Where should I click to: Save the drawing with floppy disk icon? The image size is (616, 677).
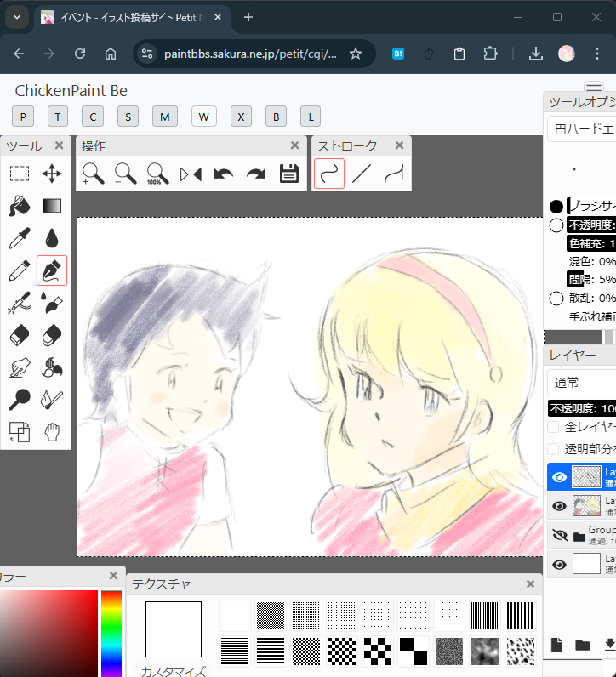click(289, 174)
